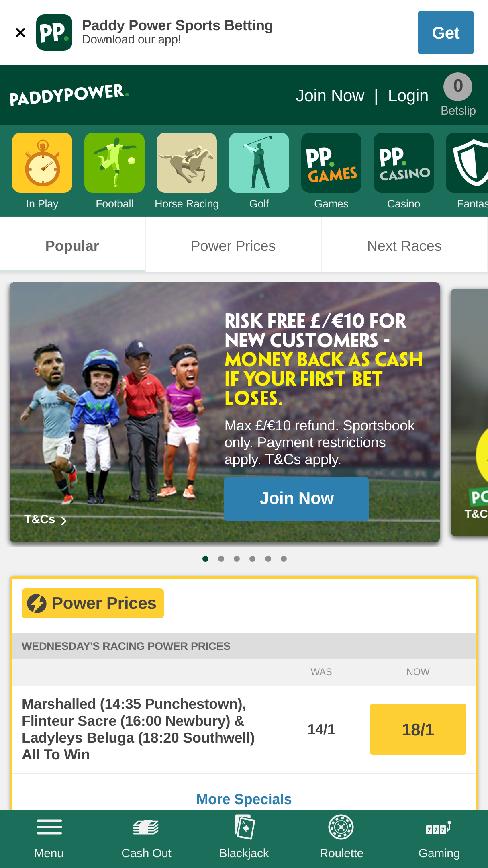Screen dimensions: 488x868
Task: Select the 18/1 Power Price odds
Action: pyautogui.click(x=418, y=729)
